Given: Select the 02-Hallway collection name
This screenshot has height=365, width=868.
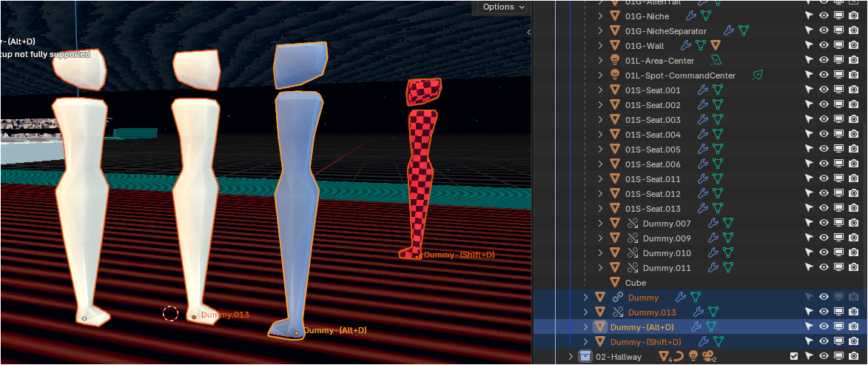Looking at the screenshot, I should [x=619, y=357].
